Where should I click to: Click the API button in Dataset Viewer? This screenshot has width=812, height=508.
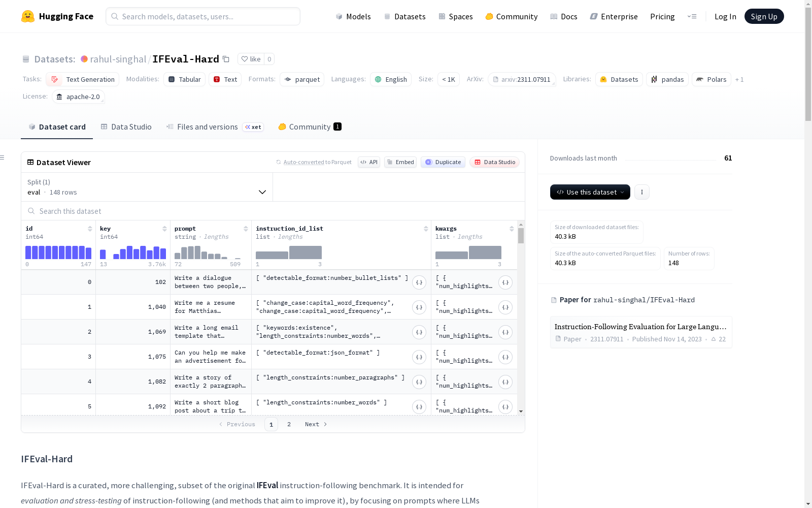[x=369, y=162]
